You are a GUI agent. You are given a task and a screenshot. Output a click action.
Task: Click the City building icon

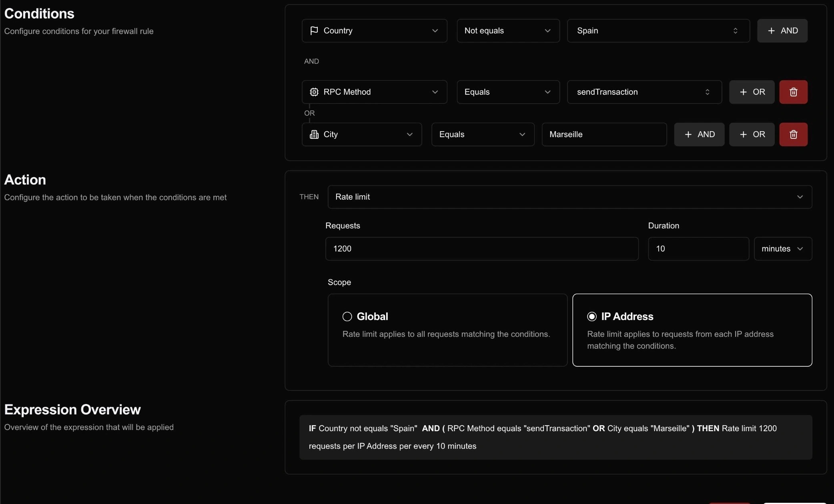tap(314, 134)
